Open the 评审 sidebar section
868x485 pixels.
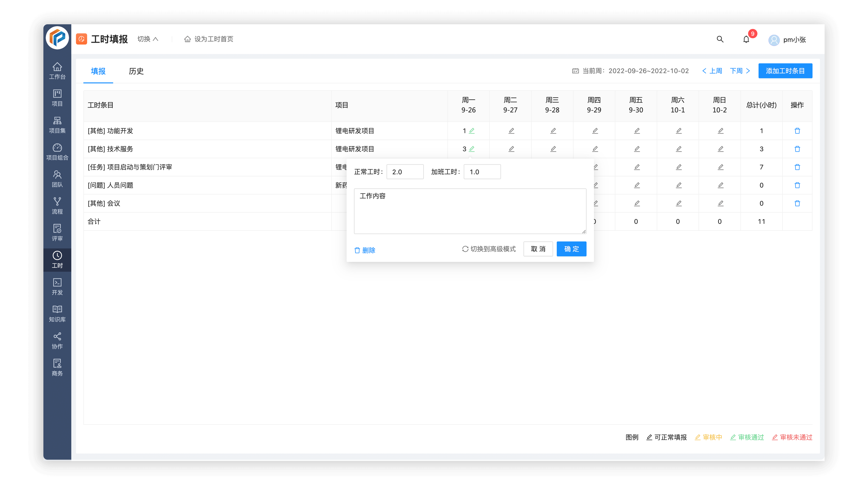click(57, 233)
